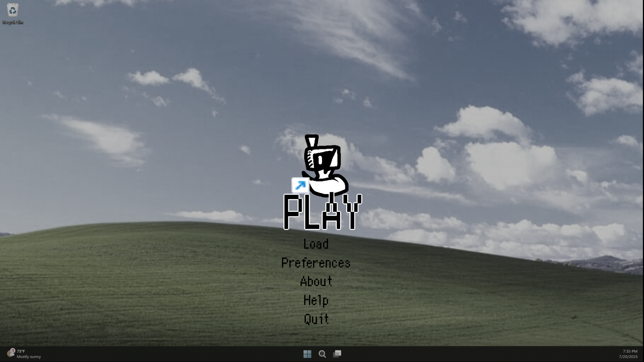This screenshot has width=644, height=362.
Task: Select Quit to exit the game
Action: [316, 319]
